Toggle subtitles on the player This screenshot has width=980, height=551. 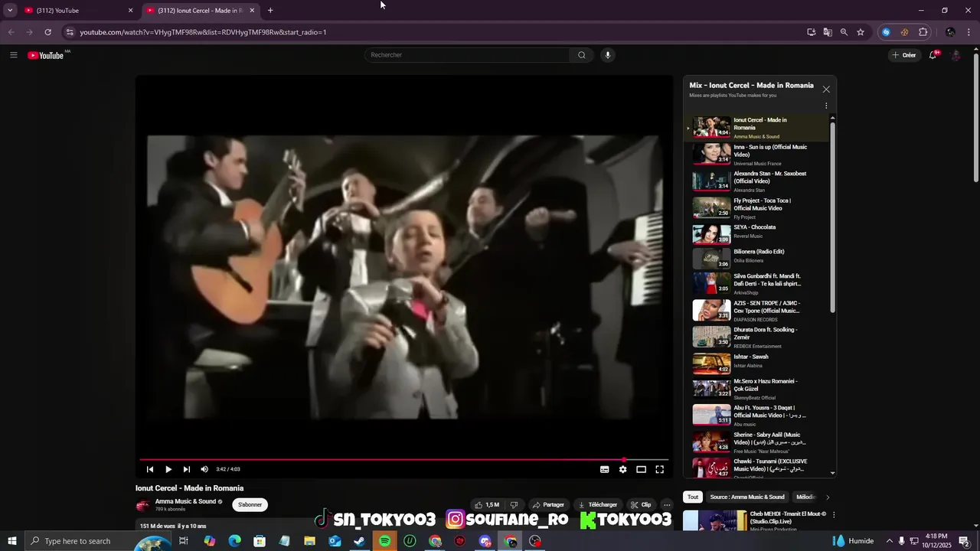[x=605, y=469]
